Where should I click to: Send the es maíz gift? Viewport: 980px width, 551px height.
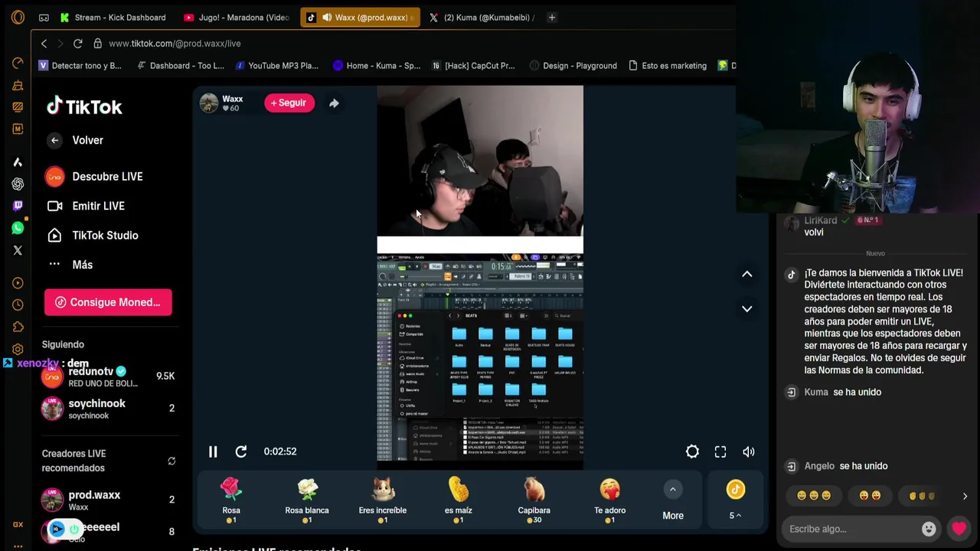click(x=459, y=500)
